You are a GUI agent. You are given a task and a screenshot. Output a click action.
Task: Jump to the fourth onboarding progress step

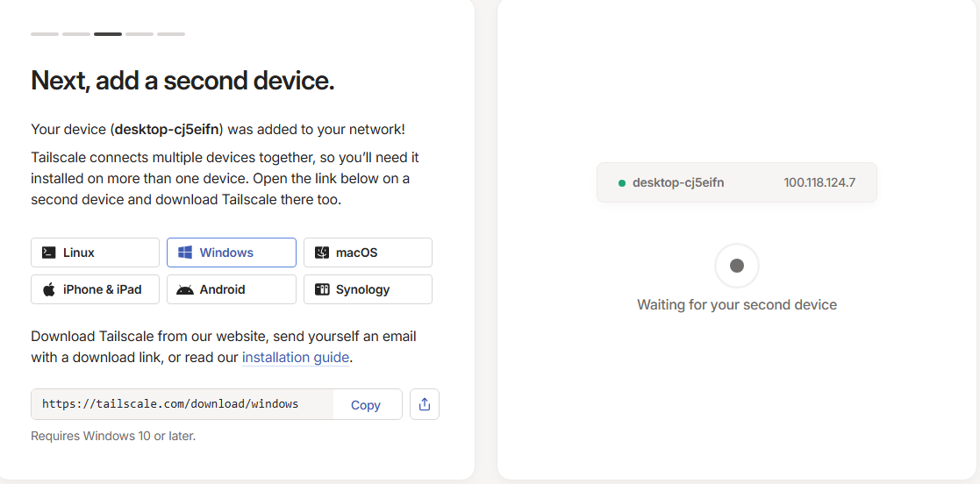139,34
